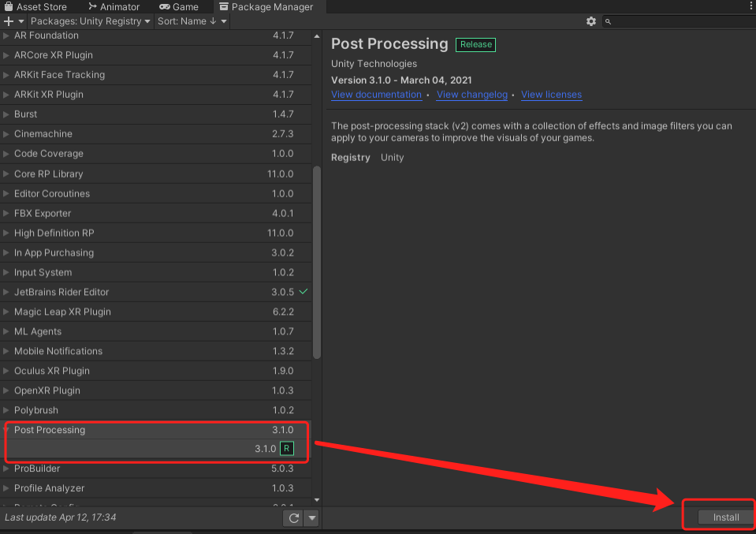Select the In App Purchasing package
The image size is (756, 534).
click(x=156, y=252)
